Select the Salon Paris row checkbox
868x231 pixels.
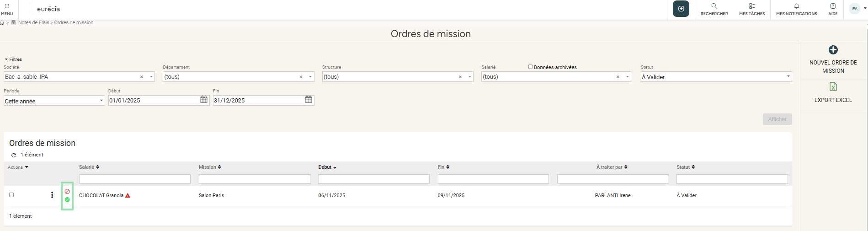click(x=11, y=195)
